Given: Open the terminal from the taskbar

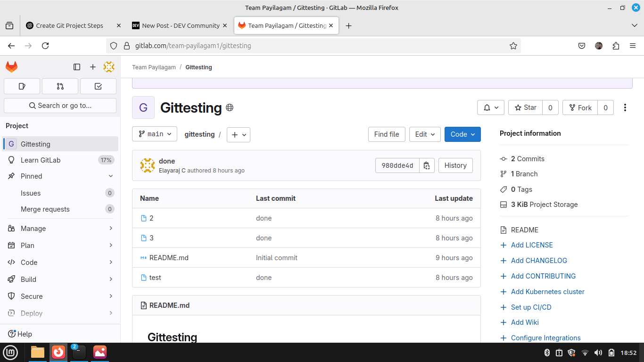Looking at the screenshot, I should [x=79, y=352].
